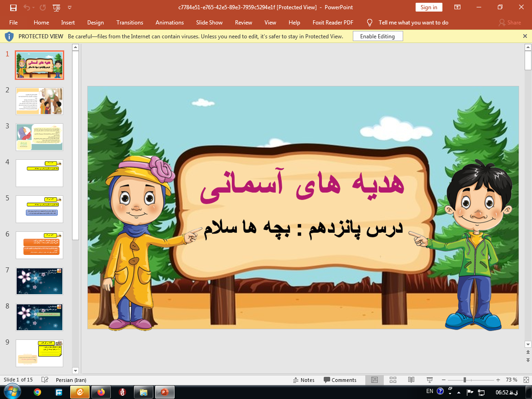Click the spell check status icon
This screenshot has width=532, height=399.
[x=45, y=380]
